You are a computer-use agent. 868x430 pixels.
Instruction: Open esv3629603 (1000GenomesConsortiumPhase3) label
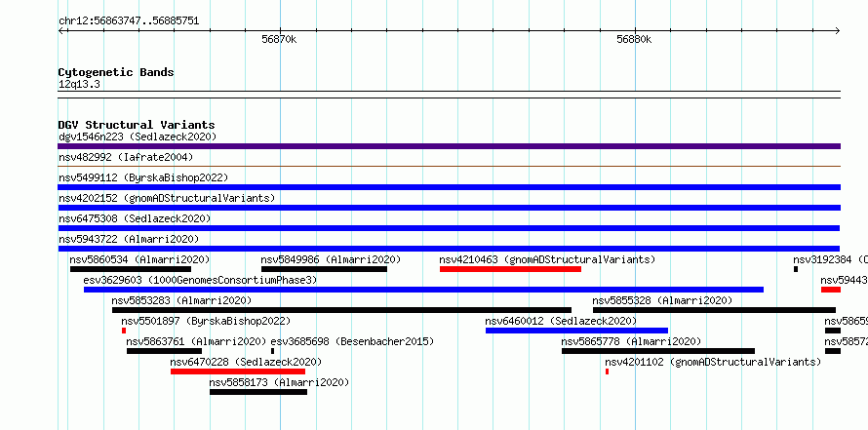pyautogui.click(x=200, y=280)
